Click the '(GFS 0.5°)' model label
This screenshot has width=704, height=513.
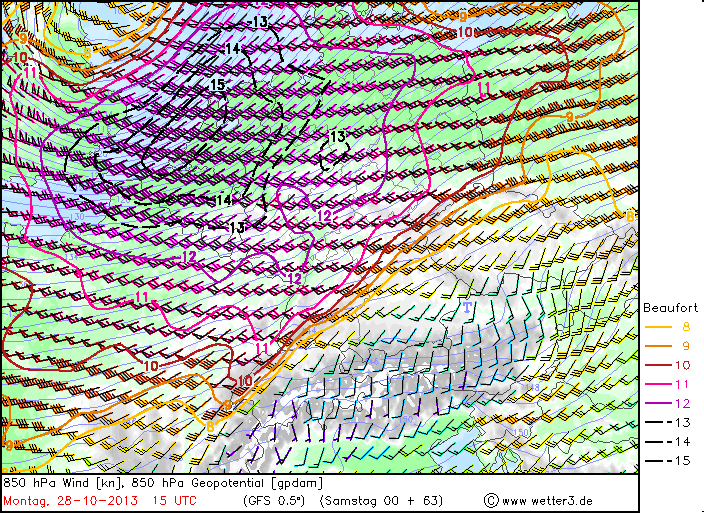(x=274, y=500)
